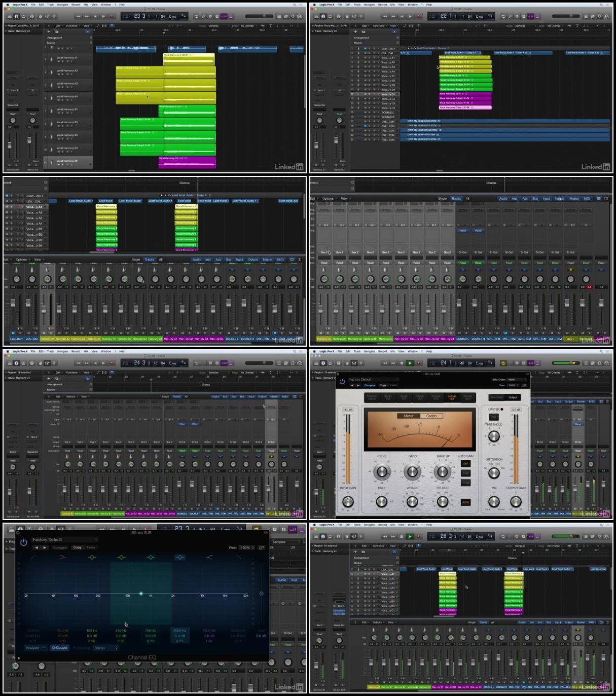This screenshot has width=616, height=696.
Task: Open Library icon in top-left screenshot toolbar
Action: point(9,16)
